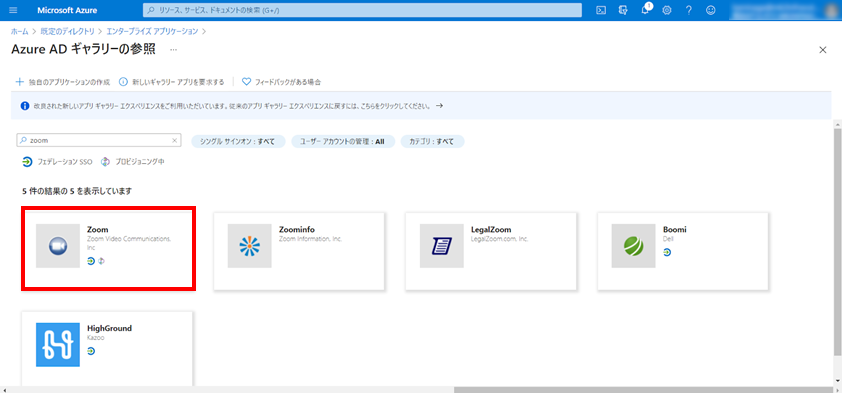Click the フェデレーション SSO legend icon

coord(27,161)
